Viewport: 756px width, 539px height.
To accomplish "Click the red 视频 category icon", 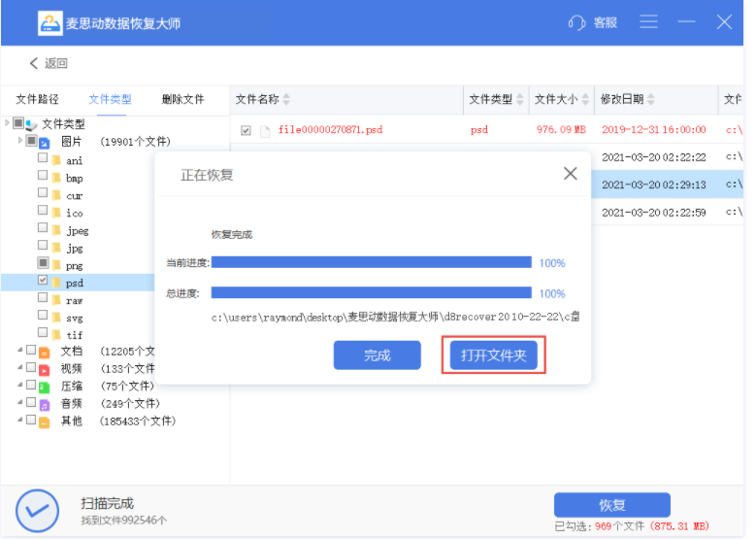I will coord(45,369).
